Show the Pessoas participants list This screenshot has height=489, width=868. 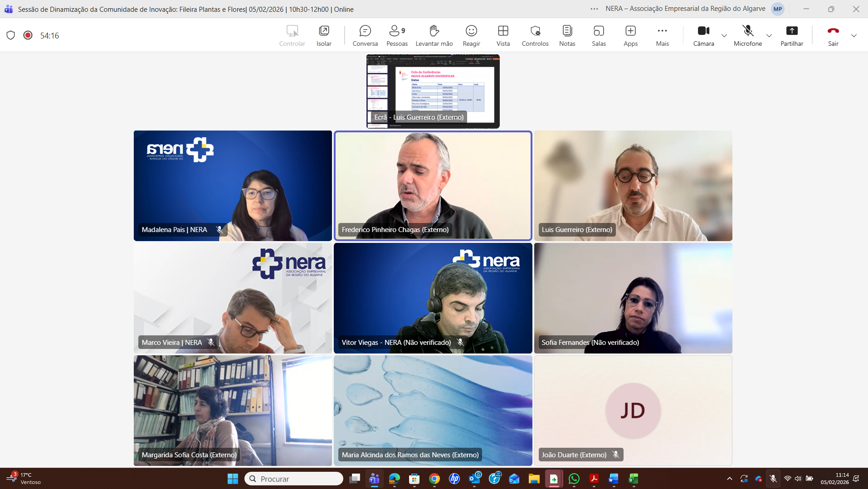tap(397, 35)
